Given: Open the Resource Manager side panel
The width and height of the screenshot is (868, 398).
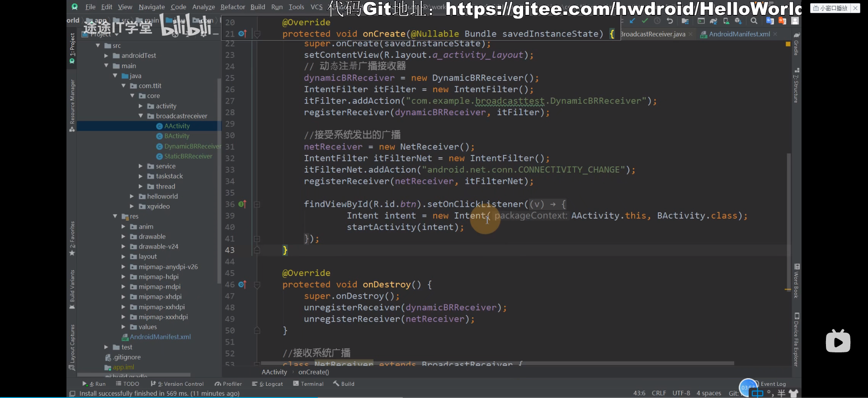Looking at the screenshot, I should 72,105.
